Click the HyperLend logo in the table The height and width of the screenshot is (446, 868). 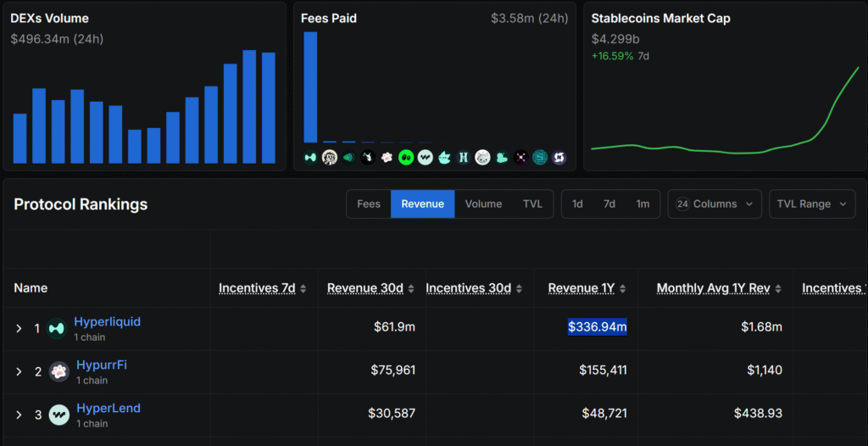click(x=58, y=415)
